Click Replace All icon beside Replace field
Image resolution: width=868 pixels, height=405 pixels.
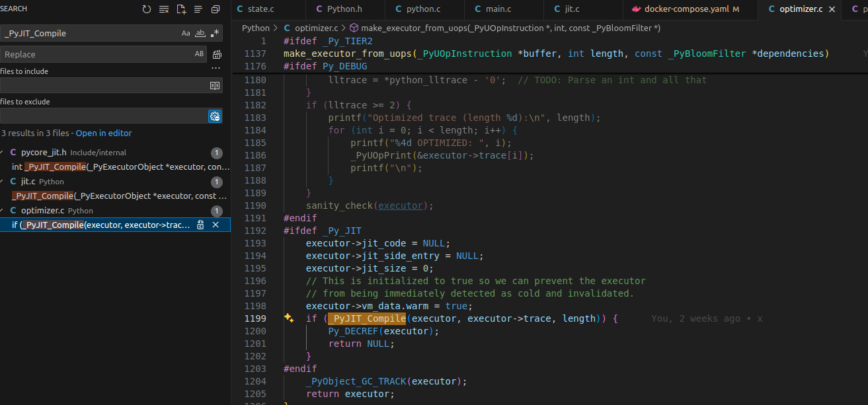[x=216, y=54]
